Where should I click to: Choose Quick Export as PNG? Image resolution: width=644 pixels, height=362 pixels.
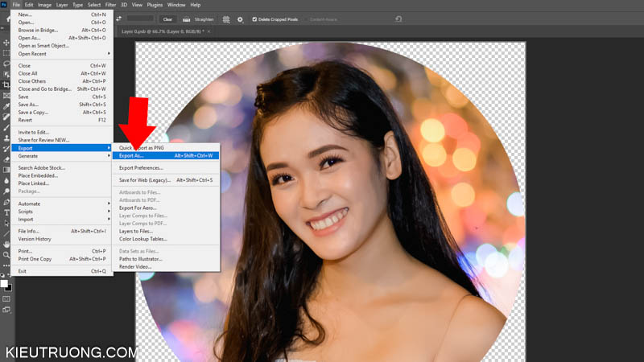[166, 147]
